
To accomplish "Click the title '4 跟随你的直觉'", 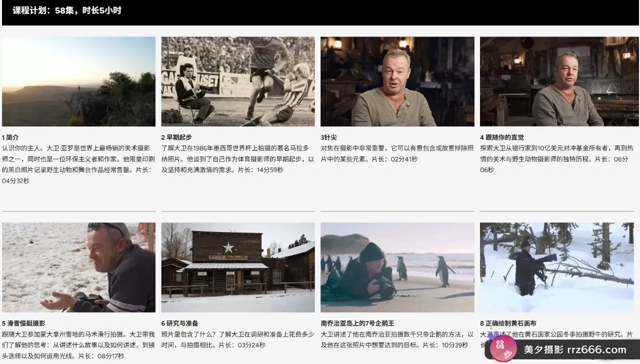I will 502,137.
